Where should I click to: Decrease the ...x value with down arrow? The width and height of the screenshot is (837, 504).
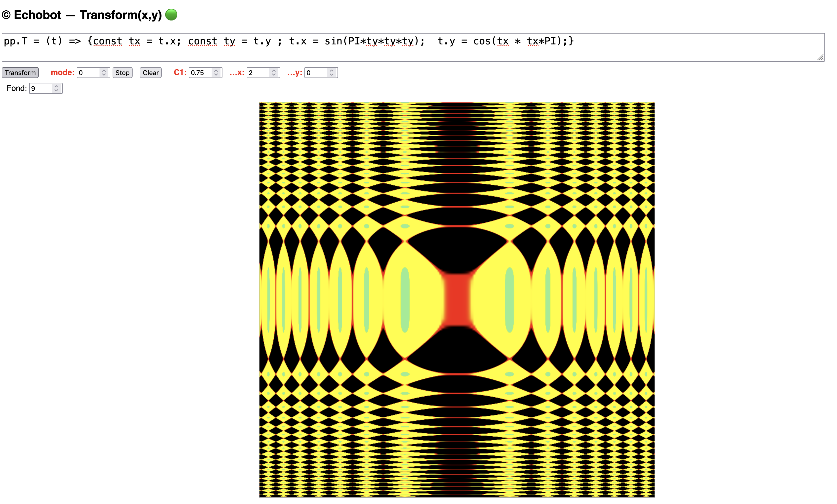click(x=274, y=75)
